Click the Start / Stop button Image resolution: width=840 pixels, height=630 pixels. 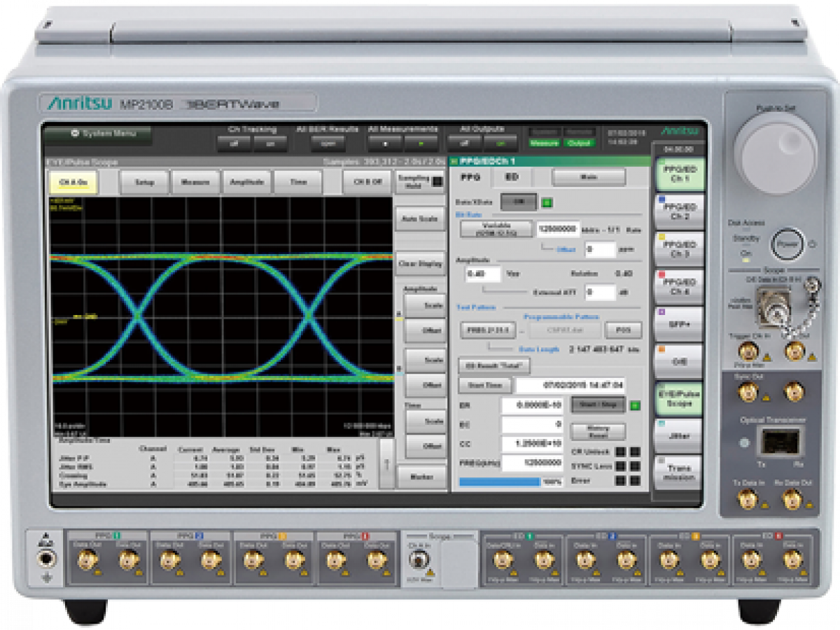pyautogui.click(x=598, y=405)
